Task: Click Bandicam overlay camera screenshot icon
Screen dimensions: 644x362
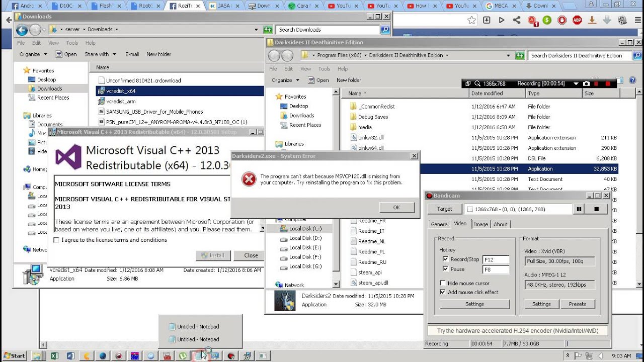Action: pos(586,83)
